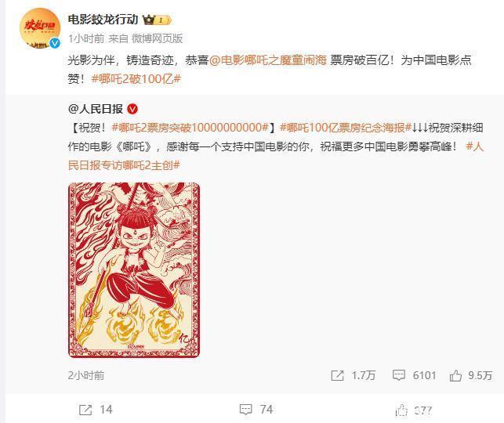504x423 pixels.
Task: Open hashtag #哪吒100亿票房纪念海报#
Action: point(346,128)
